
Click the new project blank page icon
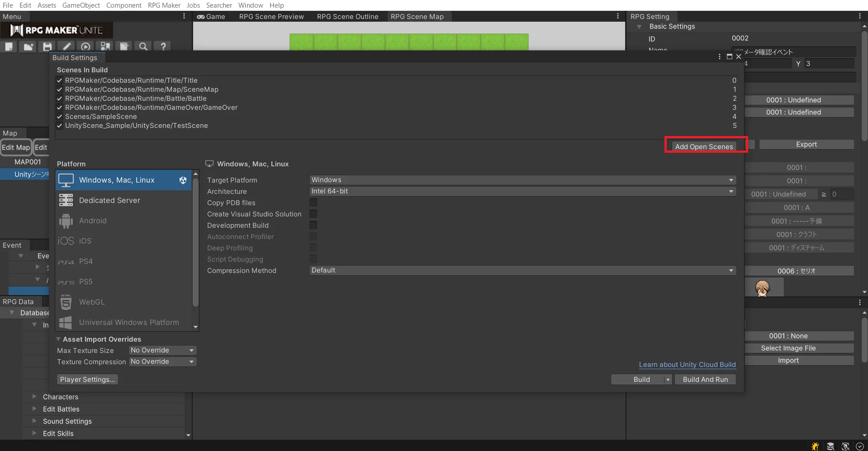pyautogui.click(x=9, y=46)
